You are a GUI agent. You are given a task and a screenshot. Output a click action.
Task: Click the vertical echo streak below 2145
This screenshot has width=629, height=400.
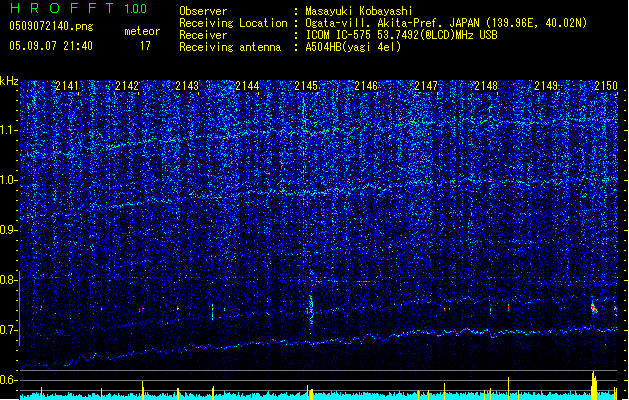coord(311,307)
